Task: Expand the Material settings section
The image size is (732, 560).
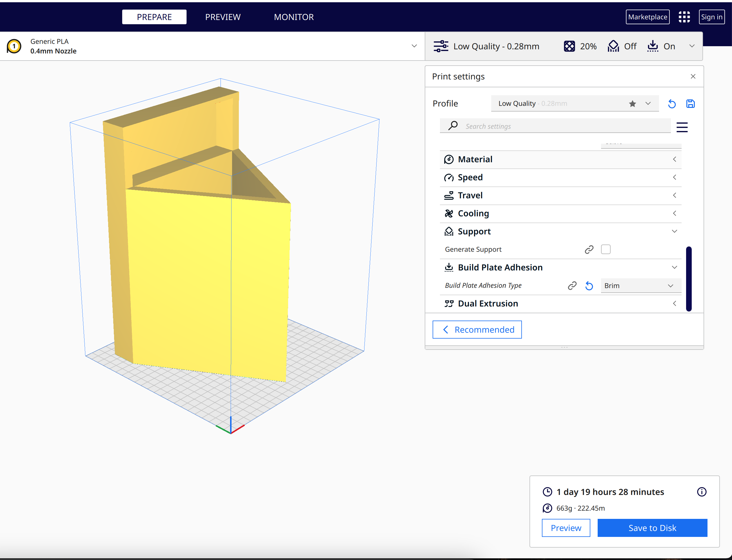Action: coord(674,159)
